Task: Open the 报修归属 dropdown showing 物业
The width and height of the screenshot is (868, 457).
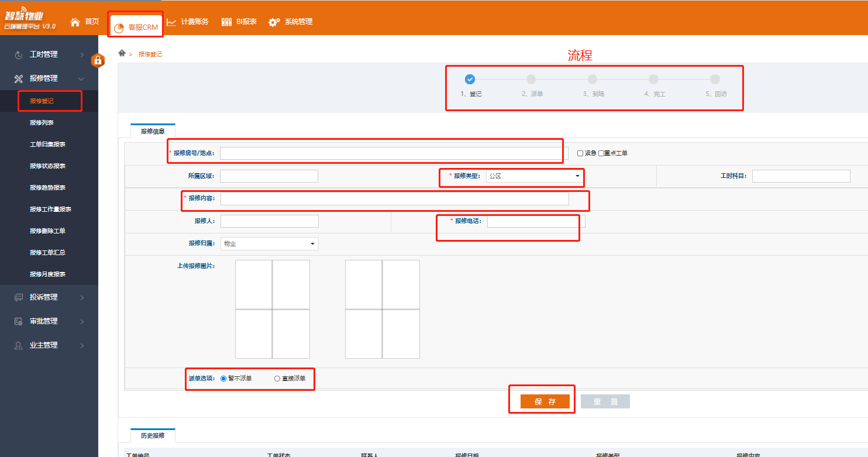Action: [270, 243]
